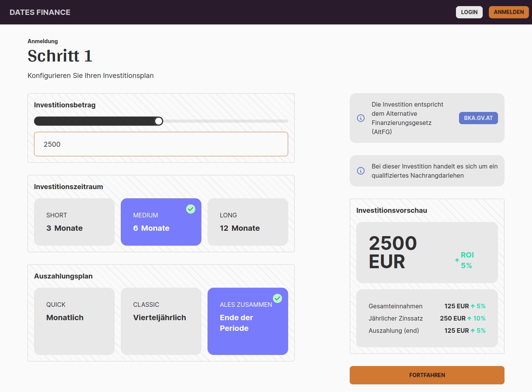
Task: Click the checkmark on the MEDIUM card
Action: coord(190,209)
